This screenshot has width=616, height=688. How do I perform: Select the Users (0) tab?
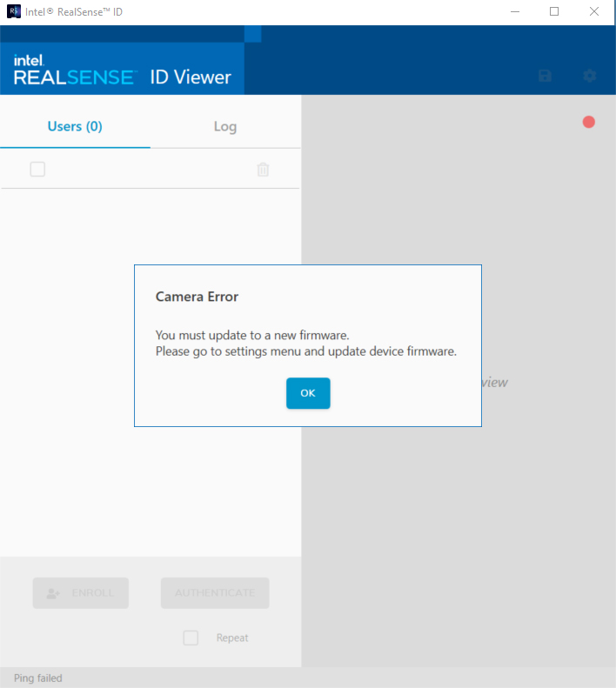click(x=75, y=126)
